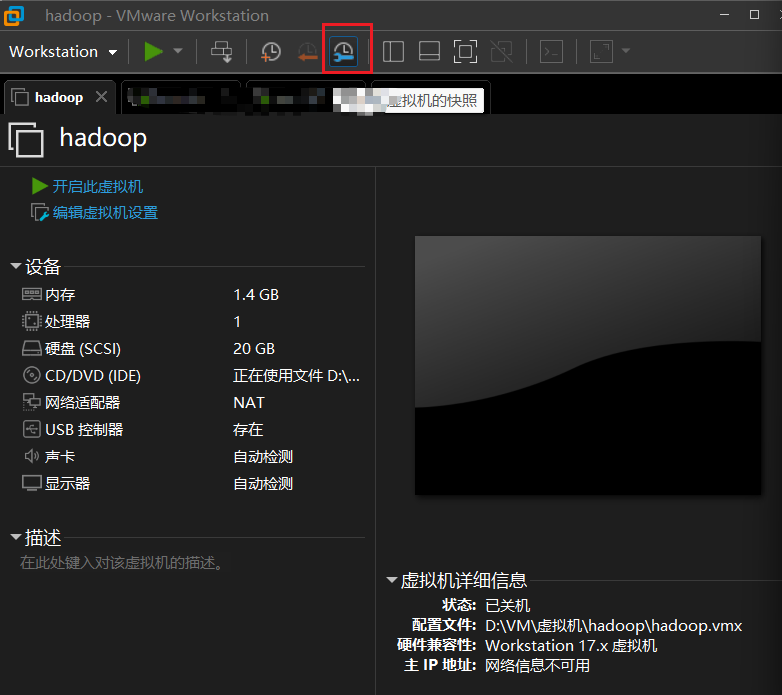Viewport: 782px width, 695px height.
Task: Click the hard disk icon
Action: click(31, 348)
